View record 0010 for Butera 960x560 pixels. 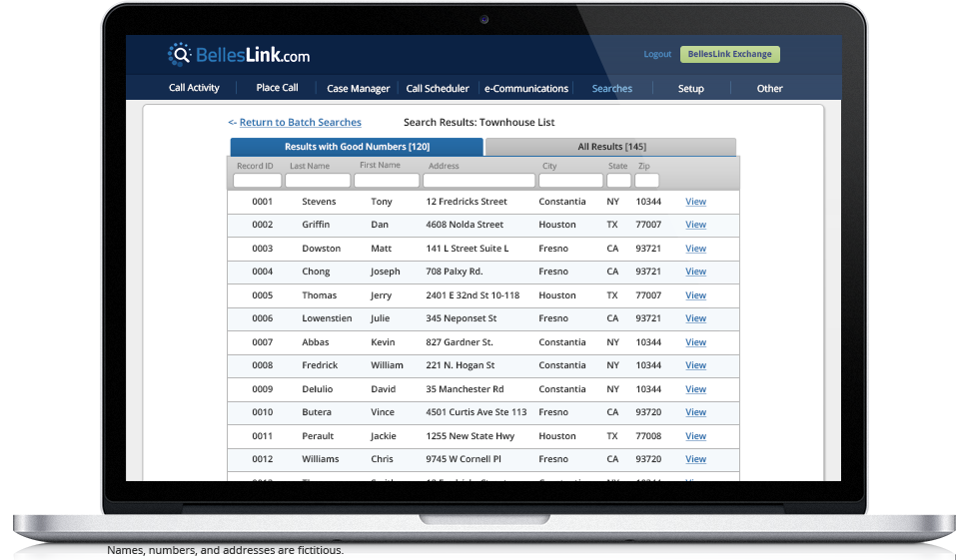[695, 412]
